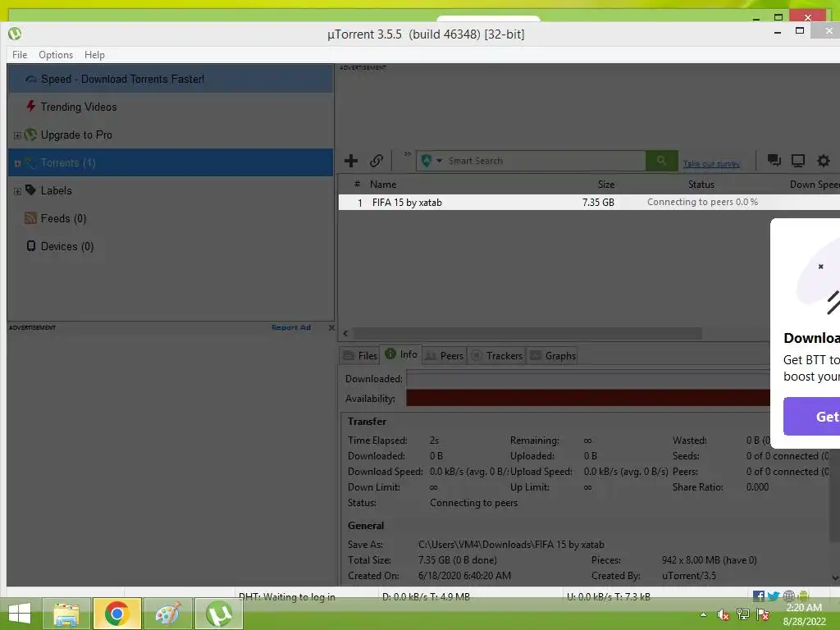
Task: Open the File menu
Action: click(20, 55)
